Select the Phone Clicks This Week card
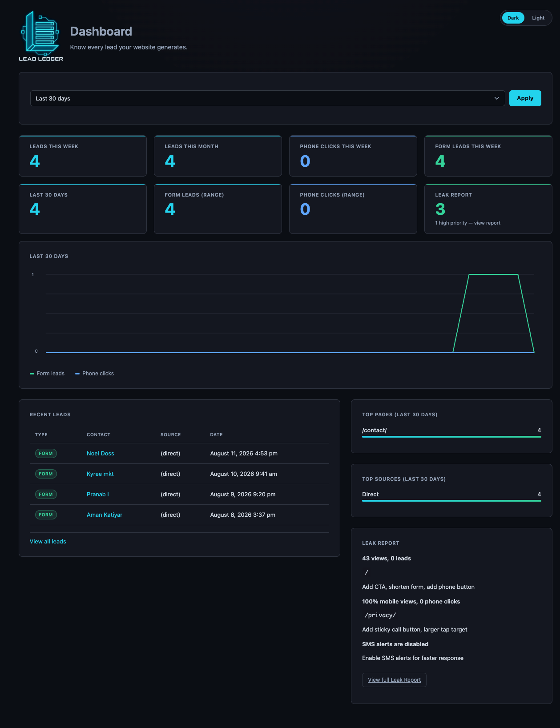 (353, 156)
